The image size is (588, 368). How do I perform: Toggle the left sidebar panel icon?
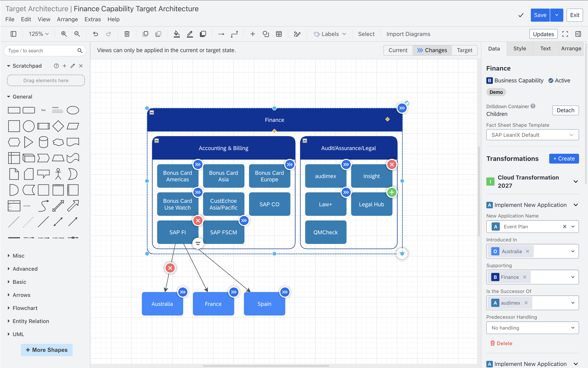click(x=13, y=34)
